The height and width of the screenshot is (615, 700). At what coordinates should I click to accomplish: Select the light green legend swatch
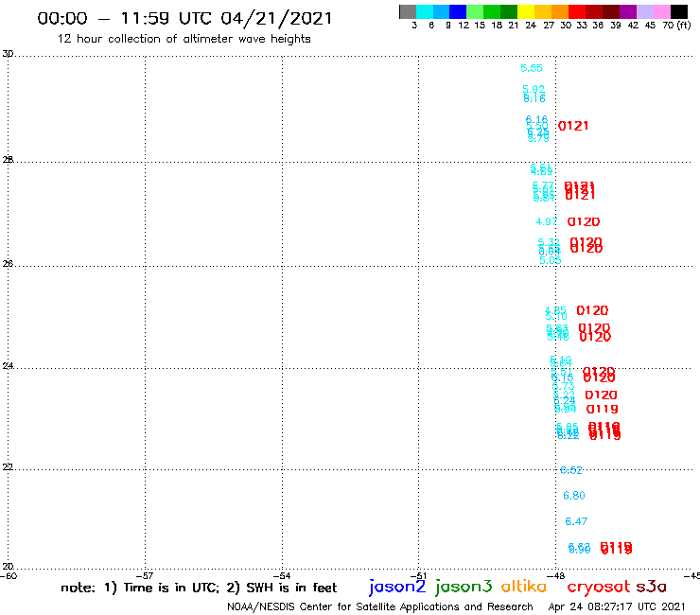[475, 11]
